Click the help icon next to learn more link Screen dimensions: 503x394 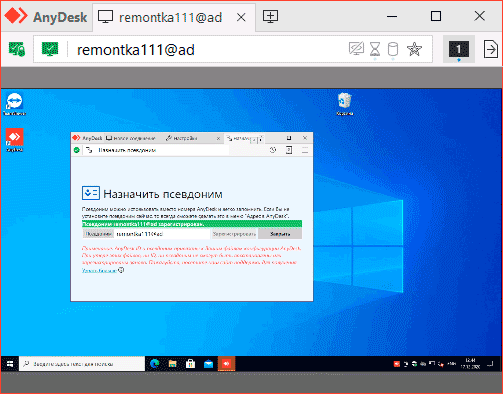[121, 270]
